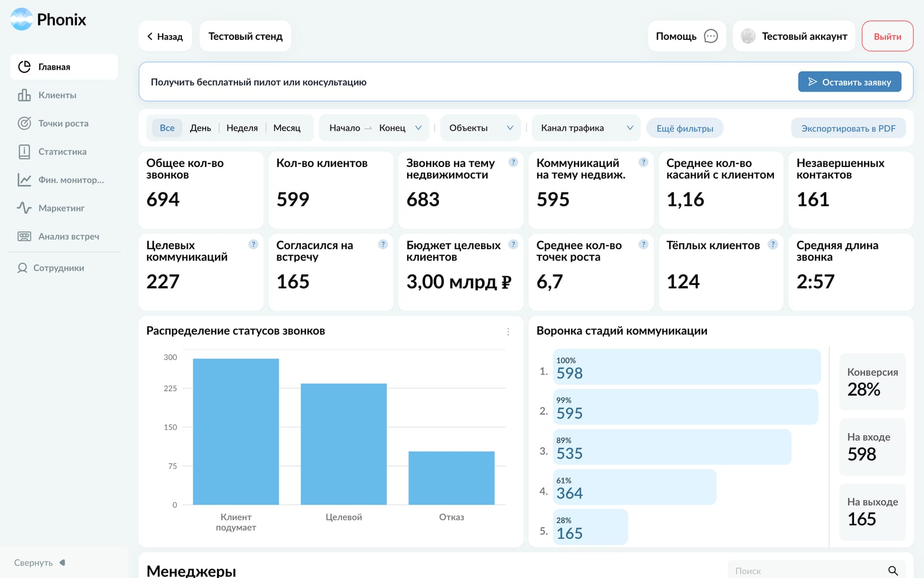
Task: Show the help tooltip for Тёплых клиентов
Action: pyautogui.click(x=773, y=244)
